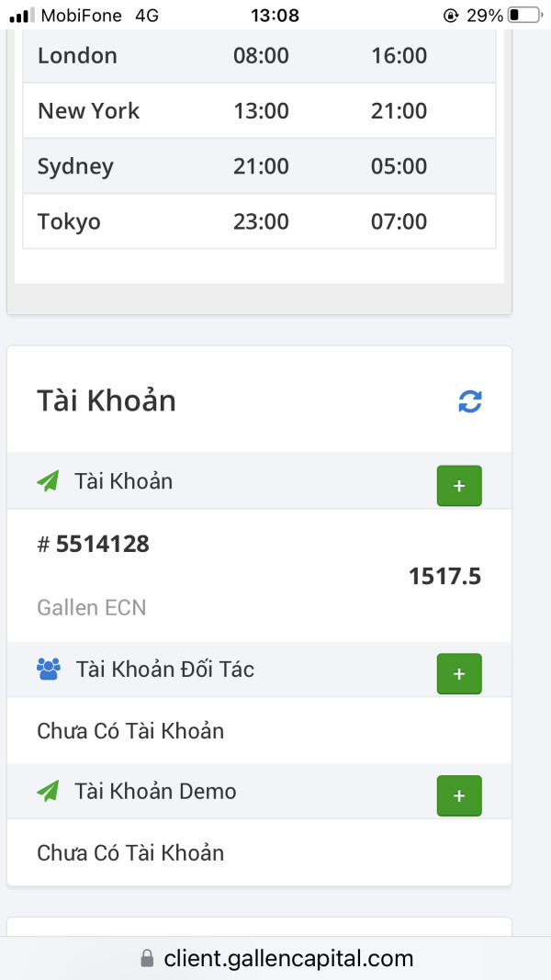The width and height of the screenshot is (551, 980).
Task: Click the account balance 1517.5
Action: click(444, 577)
